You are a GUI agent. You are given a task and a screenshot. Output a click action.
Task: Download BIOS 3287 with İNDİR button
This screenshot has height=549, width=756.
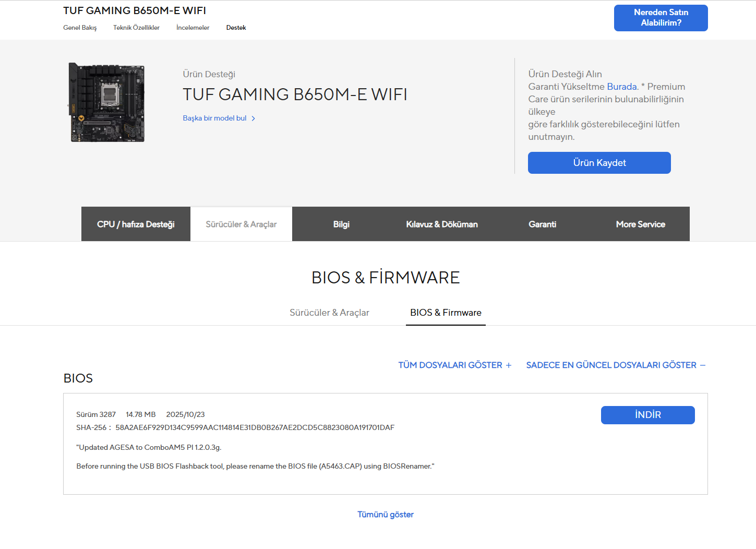[x=647, y=415]
